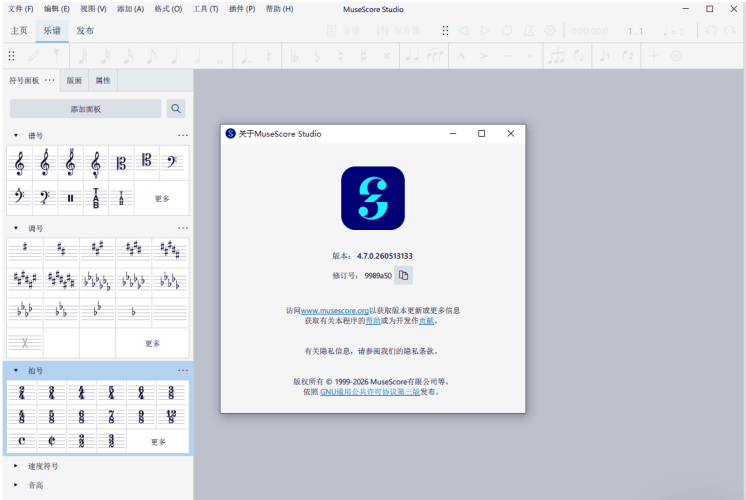
Task: Click the 添加面板 button
Action: point(86,109)
